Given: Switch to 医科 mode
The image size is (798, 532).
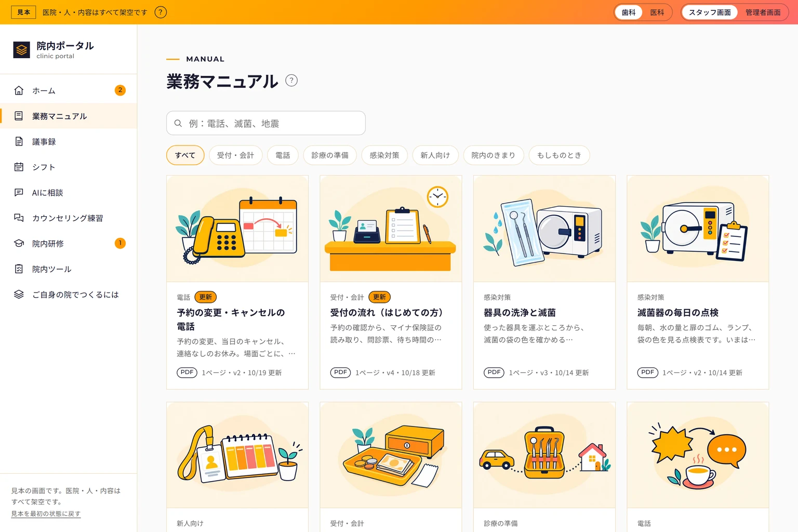Looking at the screenshot, I should [657, 12].
